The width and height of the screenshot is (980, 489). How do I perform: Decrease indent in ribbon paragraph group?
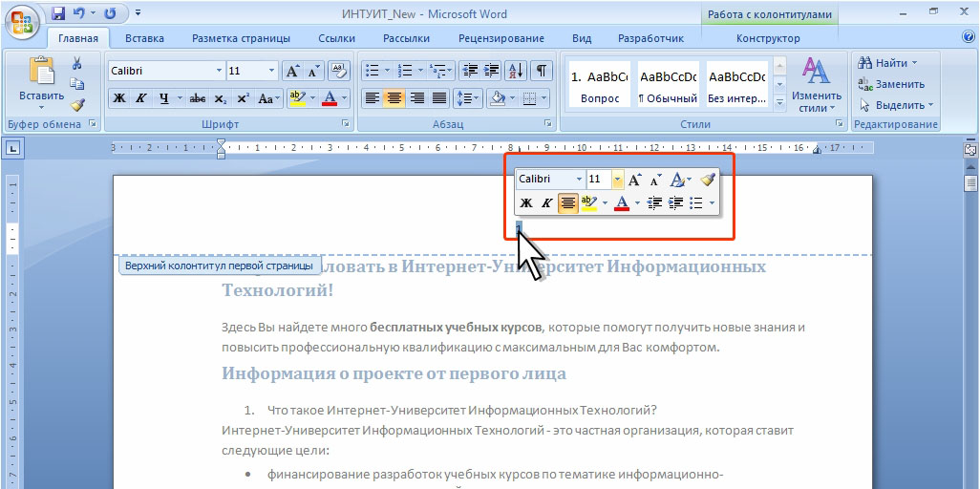pos(470,70)
